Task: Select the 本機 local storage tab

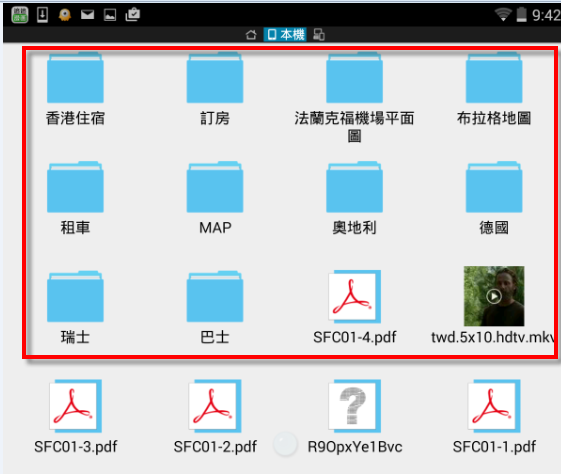Action: 285,35
